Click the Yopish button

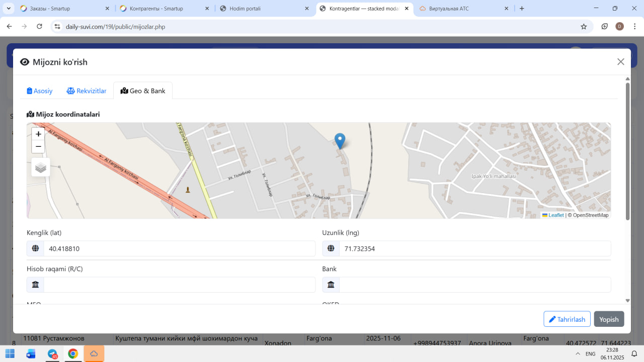[609, 319]
